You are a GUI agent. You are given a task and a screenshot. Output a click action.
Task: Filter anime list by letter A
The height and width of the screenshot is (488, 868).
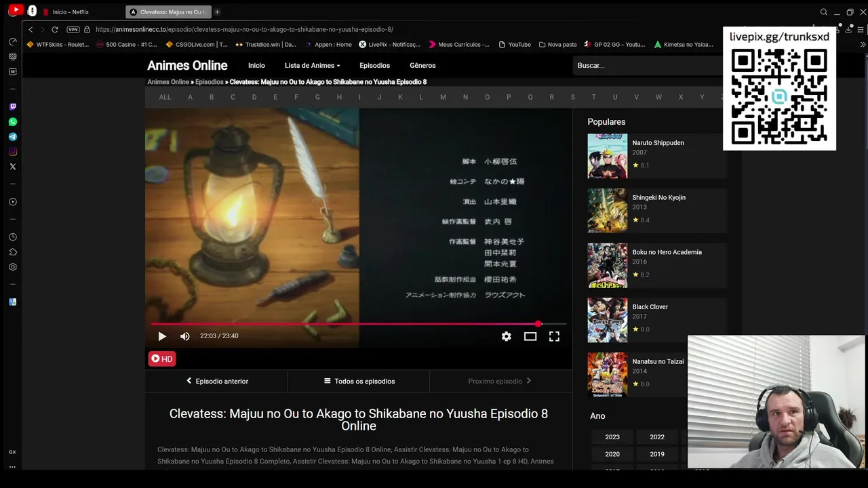[x=190, y=97]
